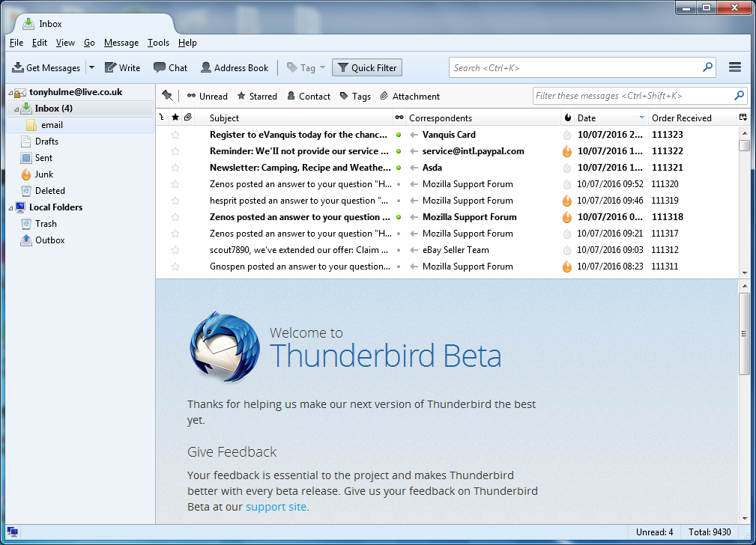Click the Get Messages download icon
This screenshot has width=756, height=545.
(x=18, y=67)
